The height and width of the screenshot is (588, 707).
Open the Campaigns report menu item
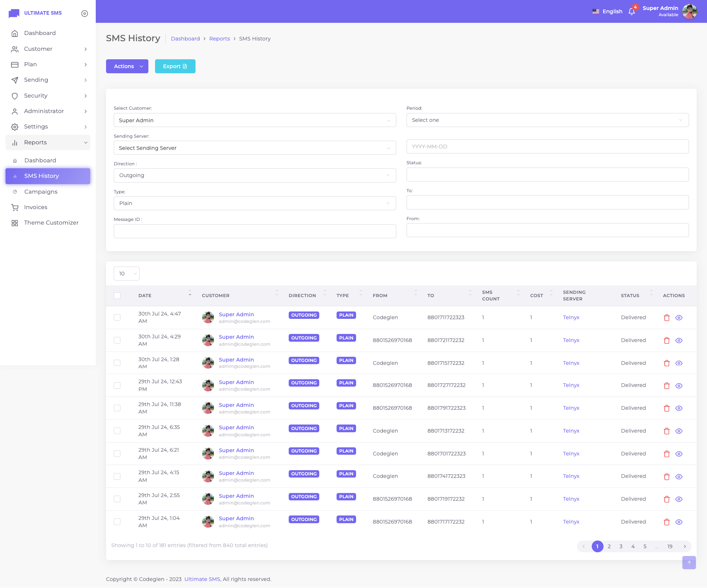(41, 191)
